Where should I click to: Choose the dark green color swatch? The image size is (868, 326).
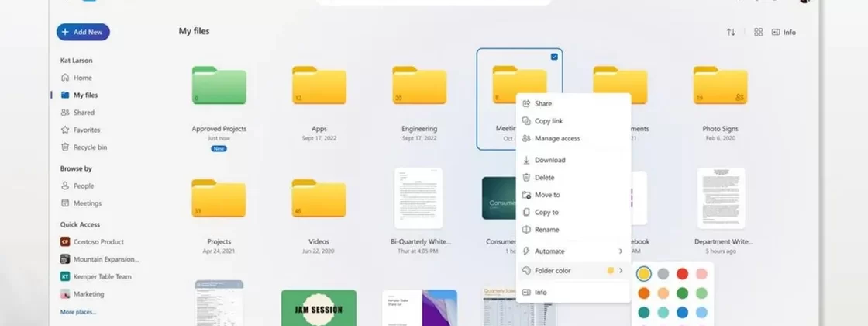pyautogui.click(x=682, y=293)
